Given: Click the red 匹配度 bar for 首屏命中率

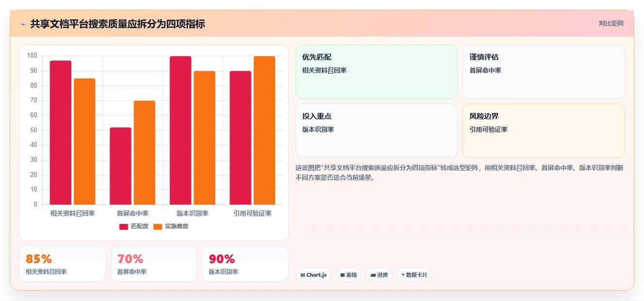Looking at the screenshot, I should (120, 166).
